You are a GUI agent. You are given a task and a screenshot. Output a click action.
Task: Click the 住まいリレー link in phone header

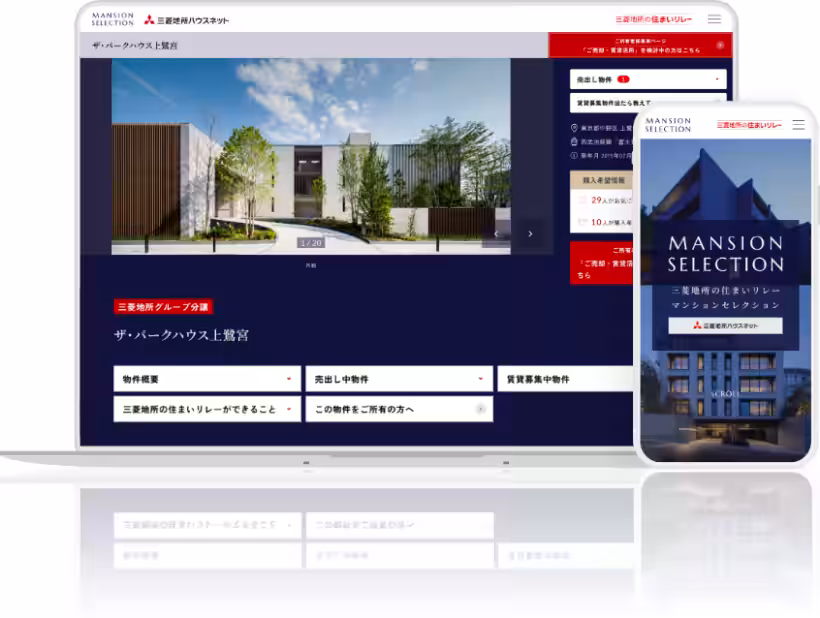tap(749, 125)
